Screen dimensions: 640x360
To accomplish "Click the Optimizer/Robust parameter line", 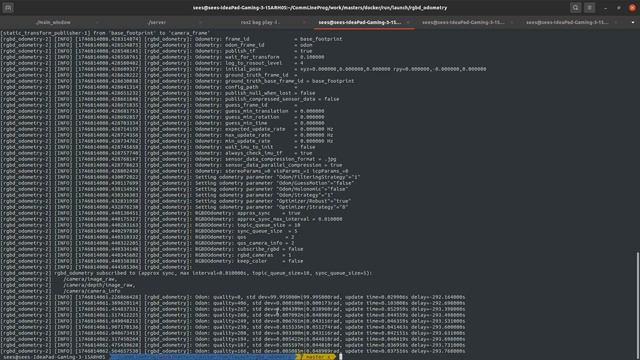I will point(176,201).
